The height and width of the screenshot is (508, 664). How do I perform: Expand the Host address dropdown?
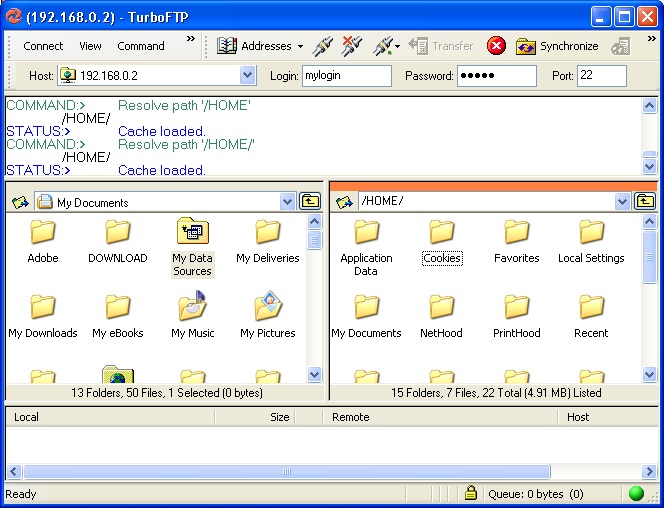(x=247, y=76)
